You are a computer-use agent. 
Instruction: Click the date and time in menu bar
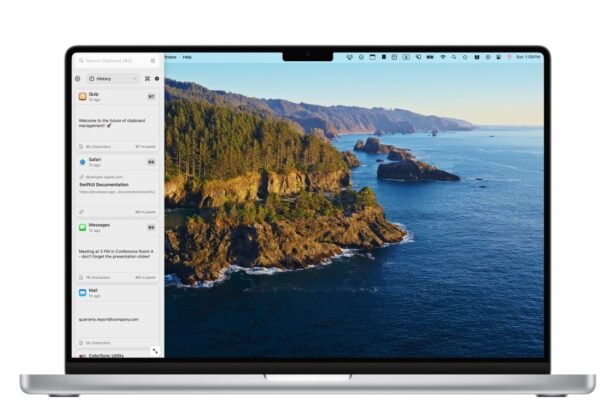[528, 57]
